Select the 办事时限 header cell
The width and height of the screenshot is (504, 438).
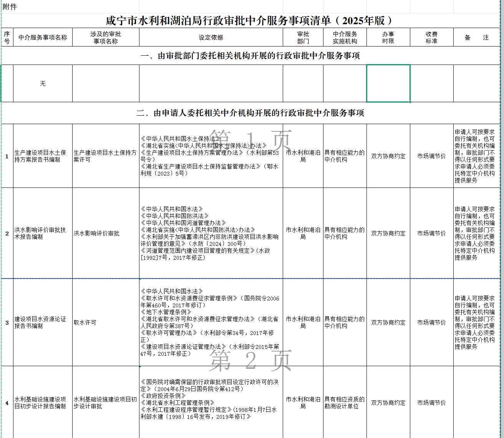(388, 37)
